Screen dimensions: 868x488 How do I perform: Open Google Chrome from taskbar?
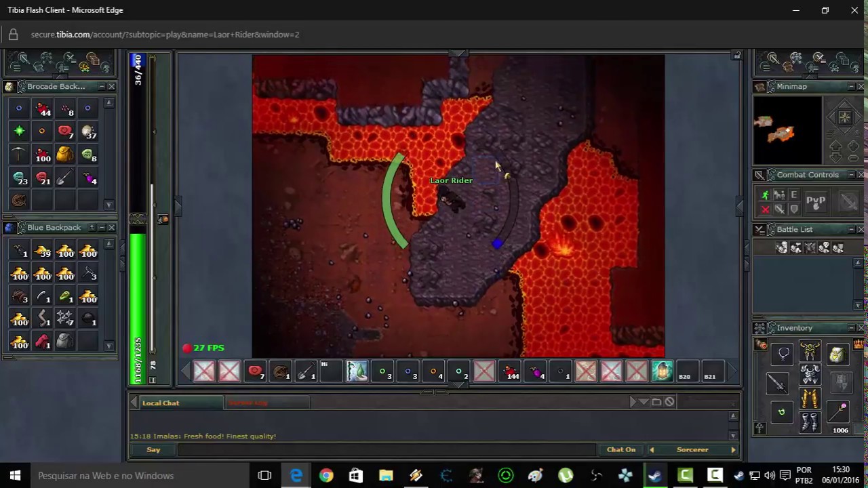click(x=326, y=476)
